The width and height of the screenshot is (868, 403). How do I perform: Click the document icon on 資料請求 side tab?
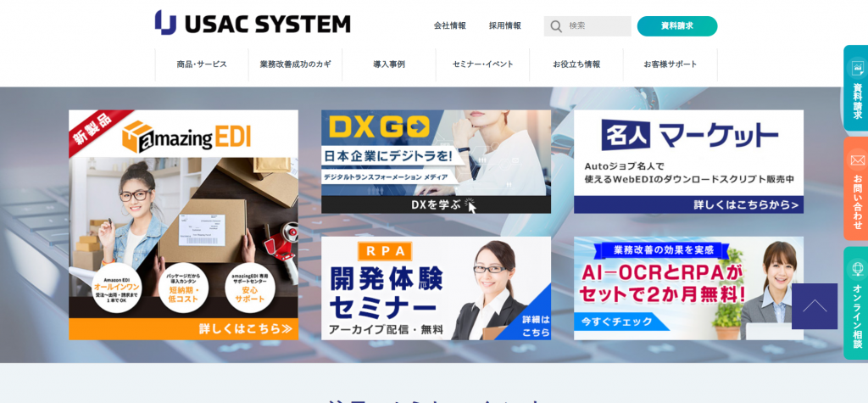[x=858, y=68]
